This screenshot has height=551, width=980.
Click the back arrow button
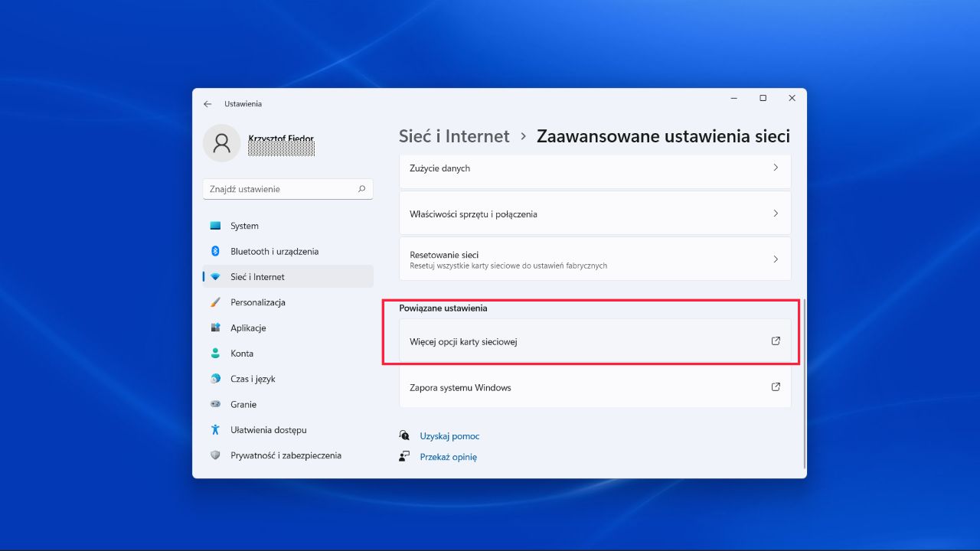tap(207, 103)
